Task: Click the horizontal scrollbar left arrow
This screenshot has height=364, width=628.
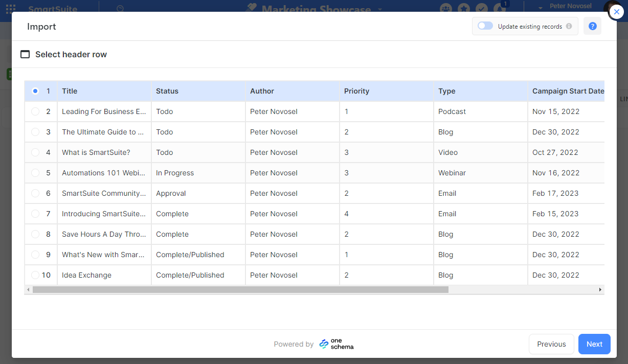Action: click(x=28, y=290)
